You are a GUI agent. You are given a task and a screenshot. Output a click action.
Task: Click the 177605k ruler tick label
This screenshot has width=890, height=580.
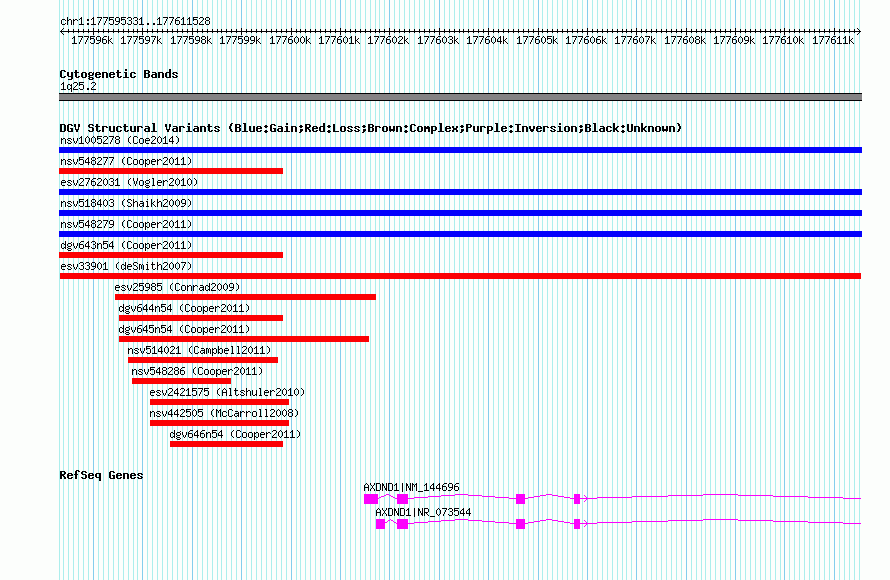click(537, 40)
